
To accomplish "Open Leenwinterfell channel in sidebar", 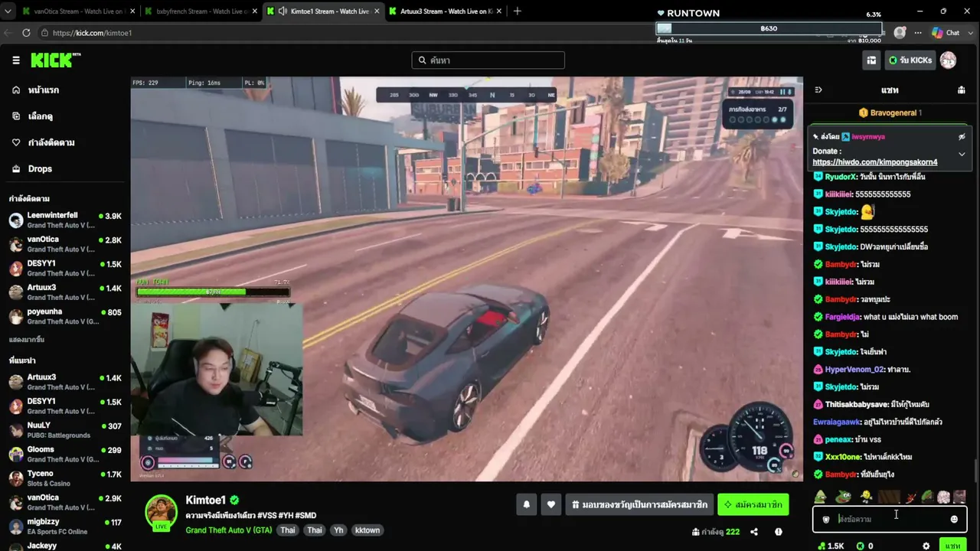I will tap(65, 220).
